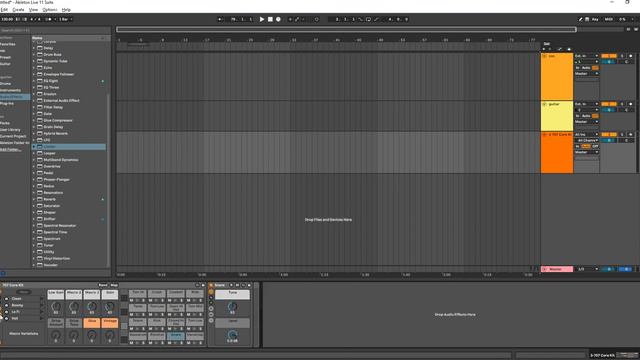Toggle guitar track activator button
Screen dimensions: 640x360
(609, 104)
